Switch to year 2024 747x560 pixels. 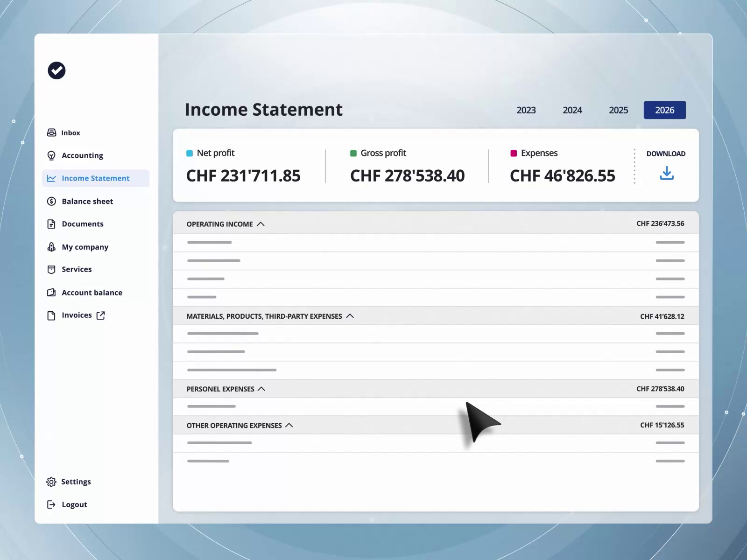[572, 110]
